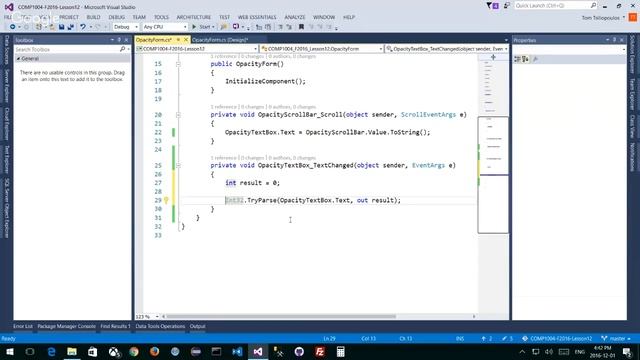Image resolution: width=640 pixels, height=360 pixels.
Task: Open the Find Results 1 tab
Action: pyautogui.click(x=116, y=326)
